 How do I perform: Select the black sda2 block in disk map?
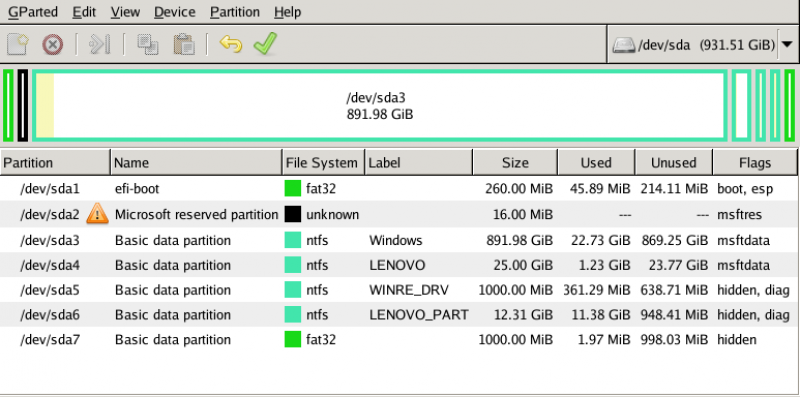[x=23, y=106]
